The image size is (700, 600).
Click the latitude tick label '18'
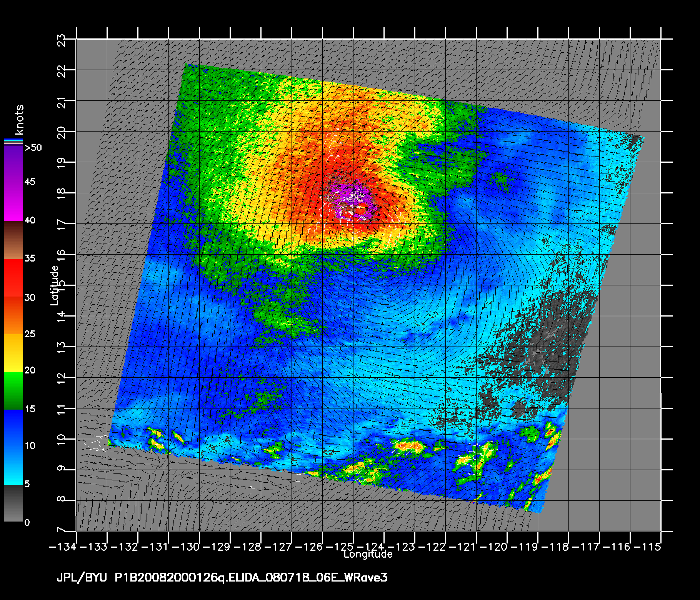tap(62, 194)
